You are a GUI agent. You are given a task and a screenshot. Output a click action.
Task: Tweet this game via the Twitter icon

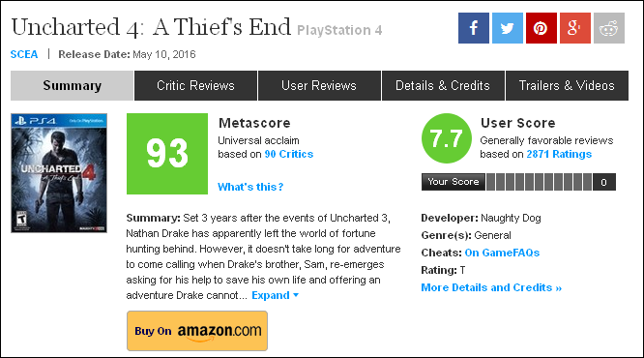tap(508, 28)
